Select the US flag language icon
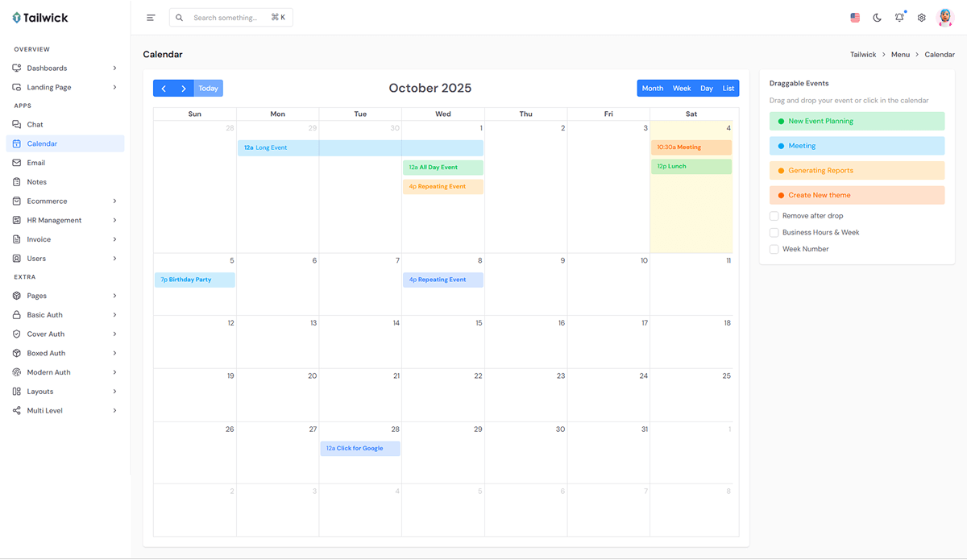Screen dimensions: 967x560 (855, 18)
